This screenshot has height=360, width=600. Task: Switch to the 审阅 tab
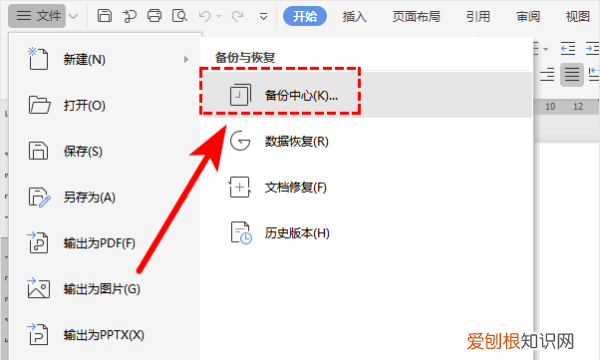[528, 16]
